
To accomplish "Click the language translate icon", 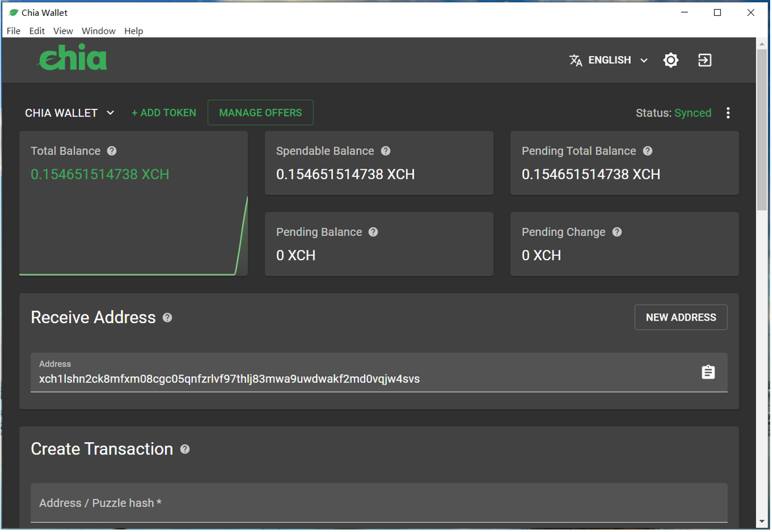I will point(575,60).
